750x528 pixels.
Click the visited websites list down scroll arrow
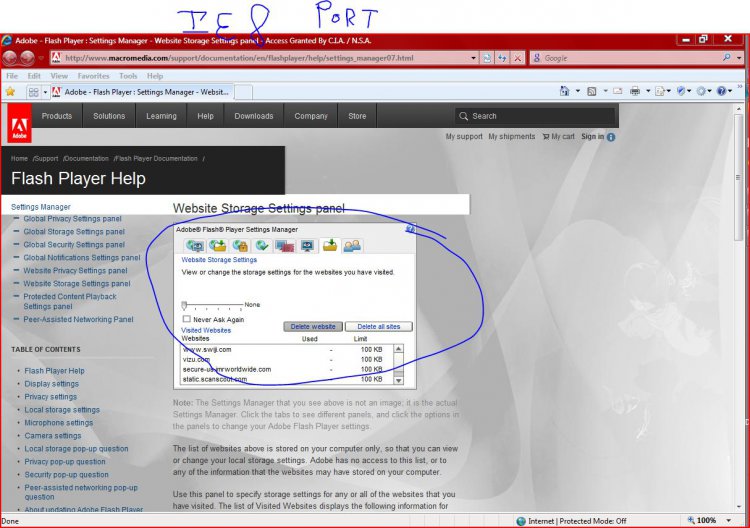tap(398, 380)
